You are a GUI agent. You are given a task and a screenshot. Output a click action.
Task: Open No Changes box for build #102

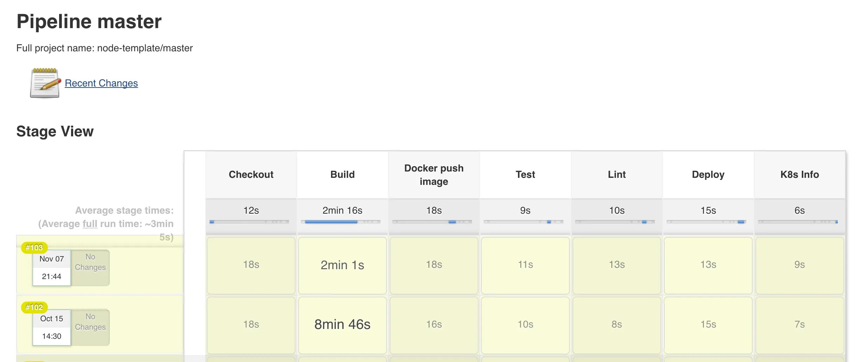pos(90,327)
